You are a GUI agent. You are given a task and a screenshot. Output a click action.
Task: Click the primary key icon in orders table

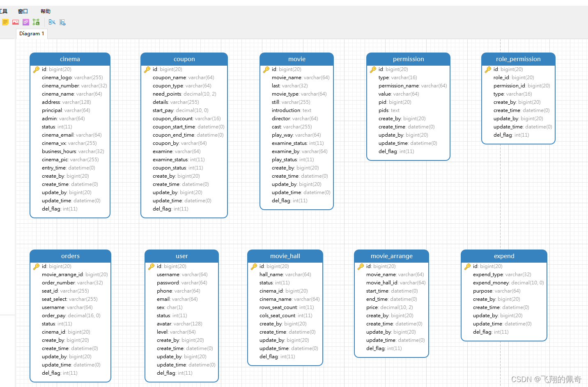point(36,266)
